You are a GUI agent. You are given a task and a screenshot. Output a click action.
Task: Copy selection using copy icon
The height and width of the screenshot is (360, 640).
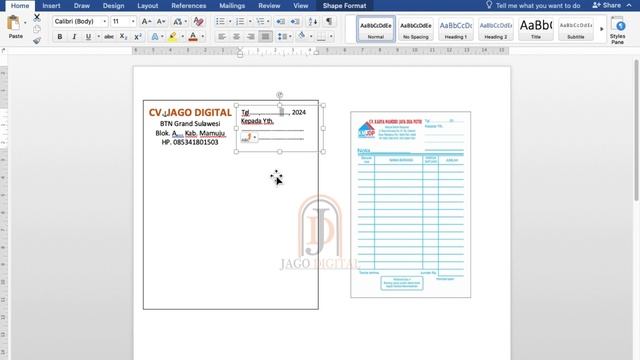pyautogui.click(x=37, y=29)
